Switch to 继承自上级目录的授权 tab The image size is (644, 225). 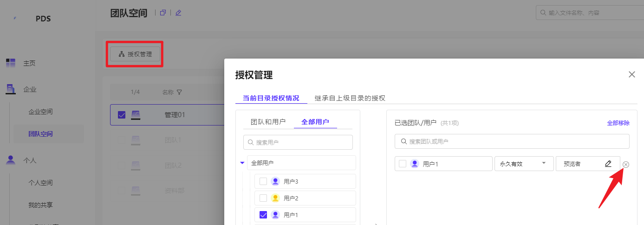(x=350, y=98)
